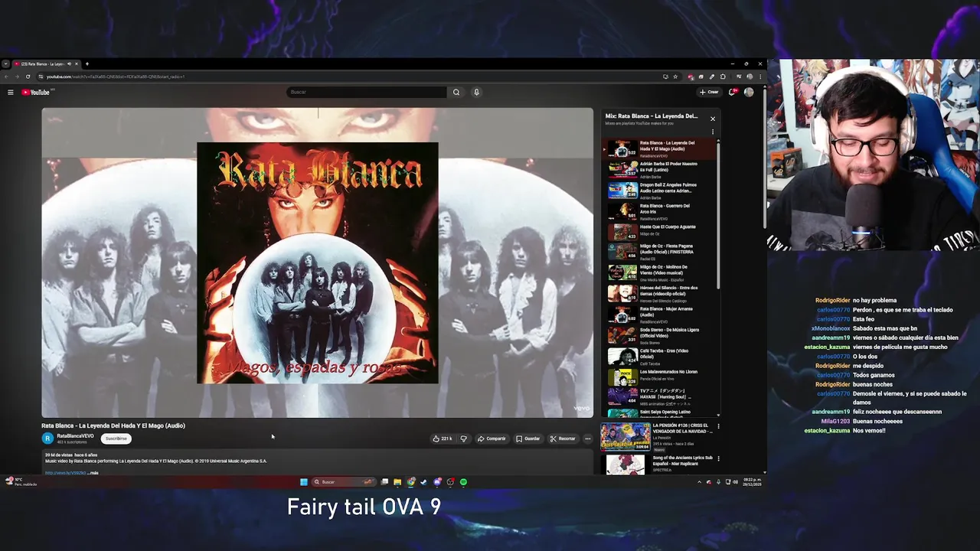Like the video with thumbs up
This screenshot has height=551, width=980.
point(442,439)
